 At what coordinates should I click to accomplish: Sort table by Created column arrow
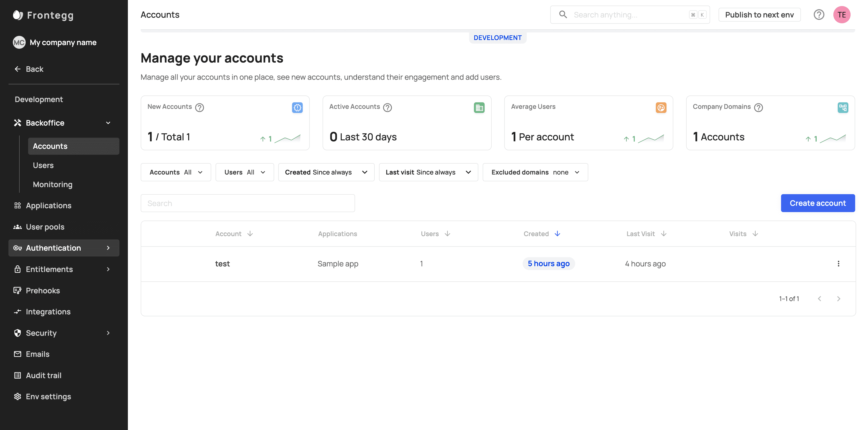pos(557,234)
